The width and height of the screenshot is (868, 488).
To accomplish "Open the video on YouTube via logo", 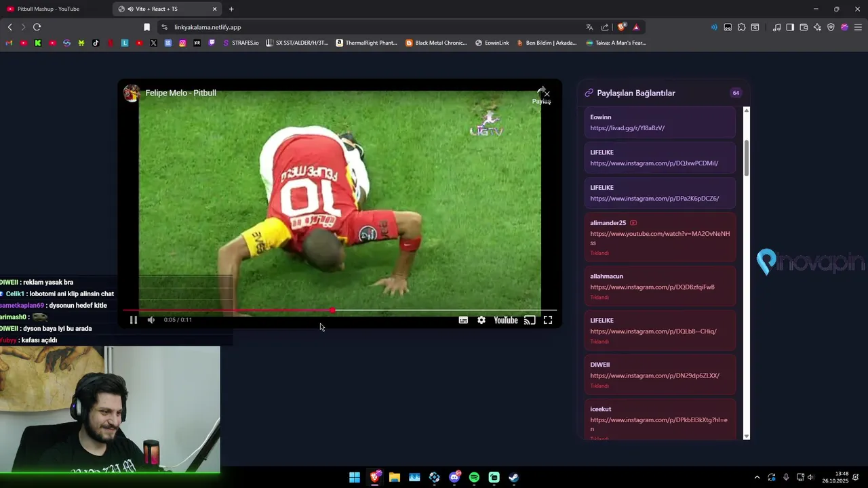I will [506, 320].
